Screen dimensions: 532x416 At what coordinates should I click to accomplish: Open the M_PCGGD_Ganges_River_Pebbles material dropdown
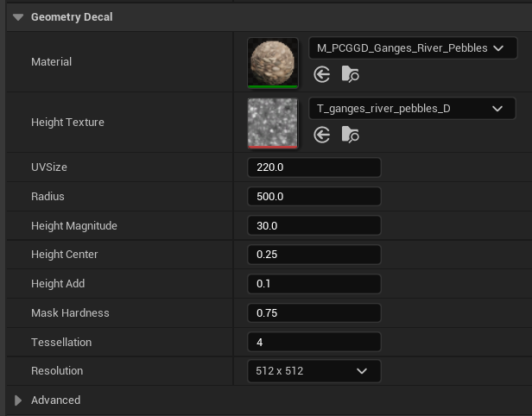(412, 48)
